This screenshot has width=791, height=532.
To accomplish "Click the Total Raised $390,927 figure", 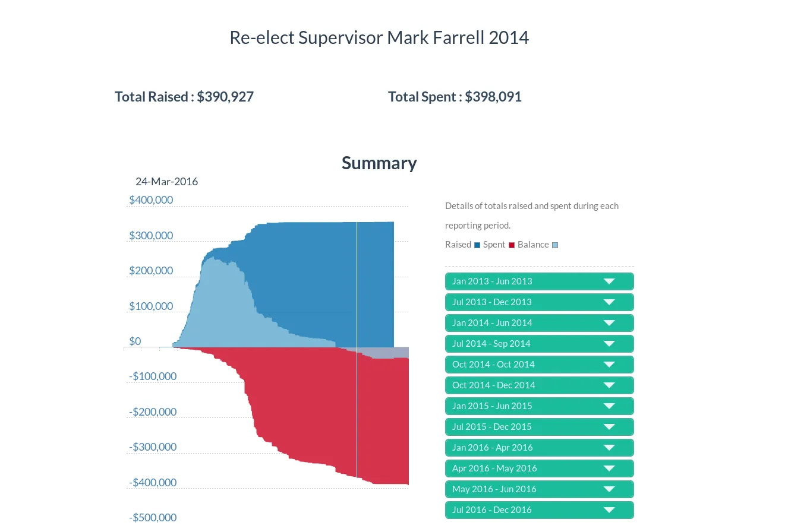I will (184, 96).
